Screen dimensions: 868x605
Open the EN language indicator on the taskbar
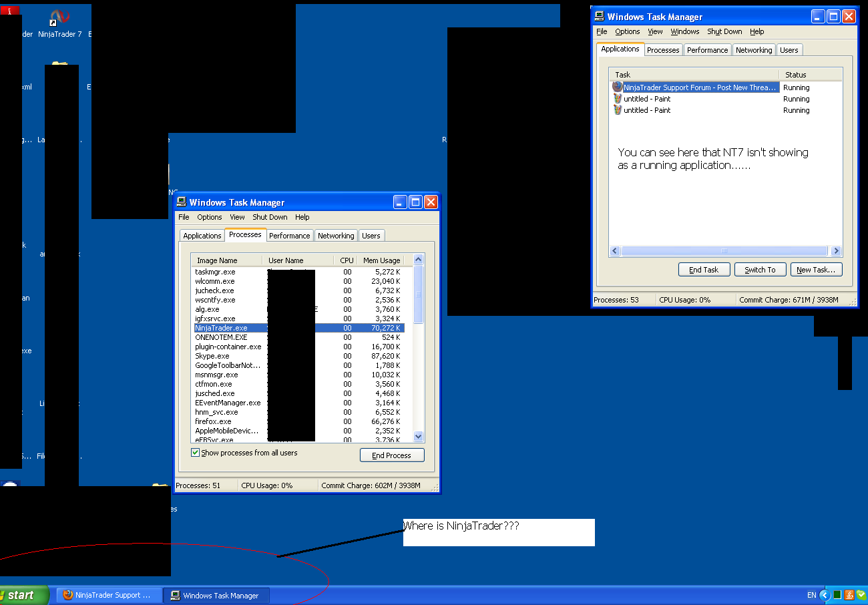811,595
